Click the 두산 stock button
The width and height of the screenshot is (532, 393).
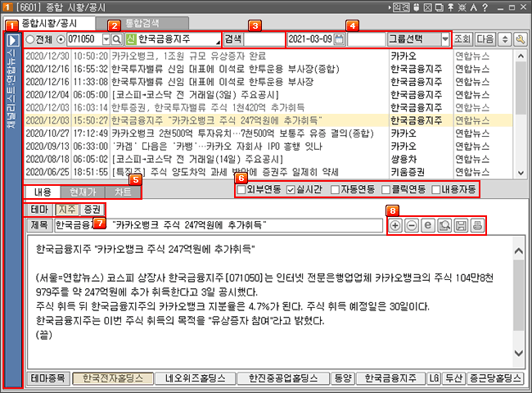pyautogui.click(x=454, y=378)
